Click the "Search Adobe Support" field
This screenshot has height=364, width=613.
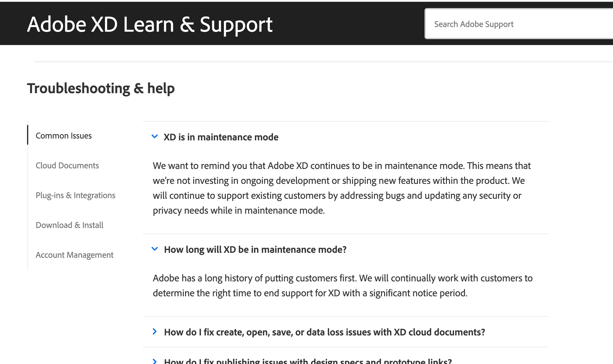(519, 24)
